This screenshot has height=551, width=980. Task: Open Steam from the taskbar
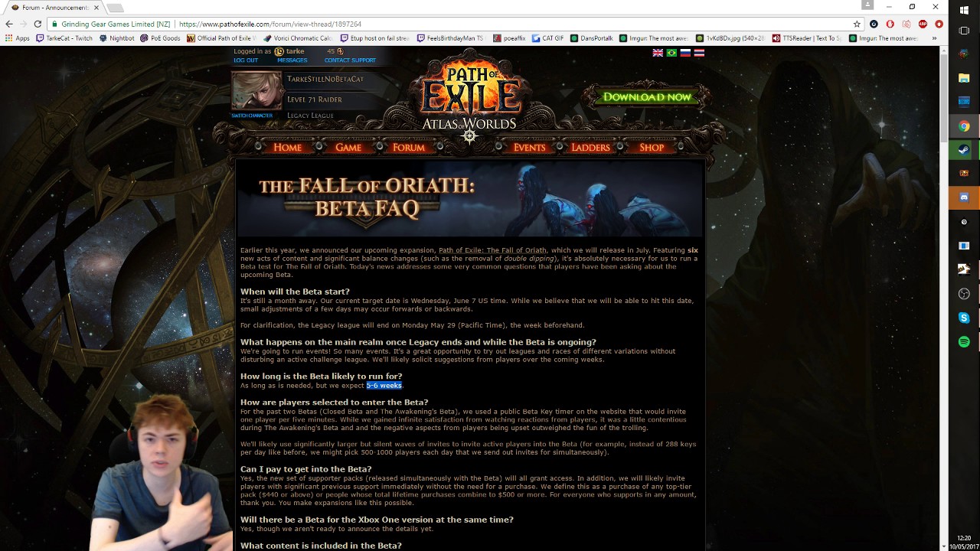tap(964, 150)
